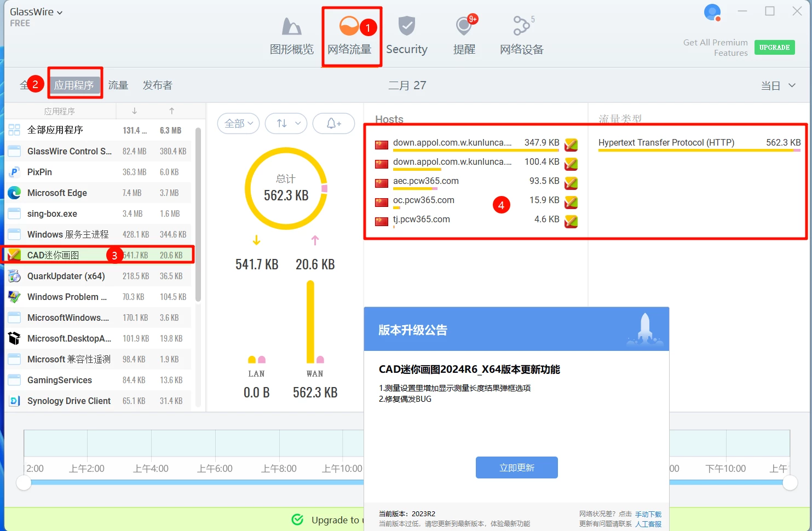
Task: Sort app list by download column arrow
Action: click(x=134, y=111)
